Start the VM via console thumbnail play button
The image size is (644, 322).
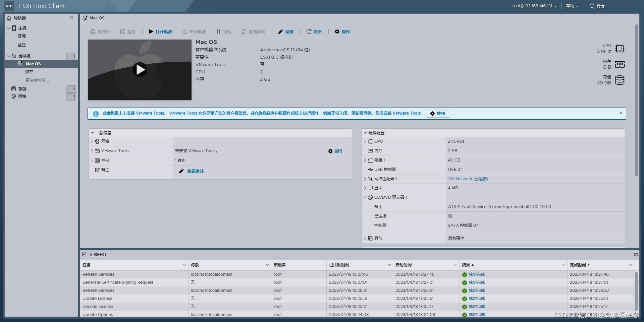coord(140,70)
